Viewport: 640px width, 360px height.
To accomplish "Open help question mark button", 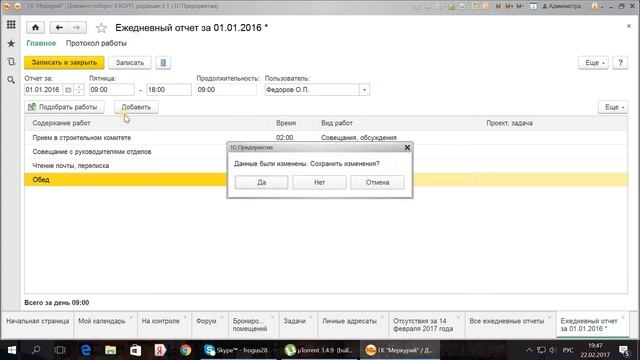I will click(x=620, y=62).
